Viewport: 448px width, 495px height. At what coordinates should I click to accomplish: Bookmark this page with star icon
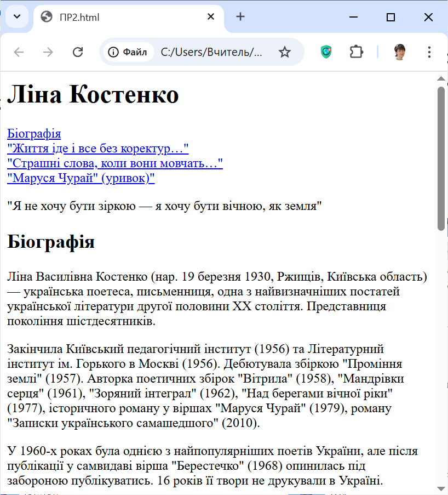click(284, 52)
